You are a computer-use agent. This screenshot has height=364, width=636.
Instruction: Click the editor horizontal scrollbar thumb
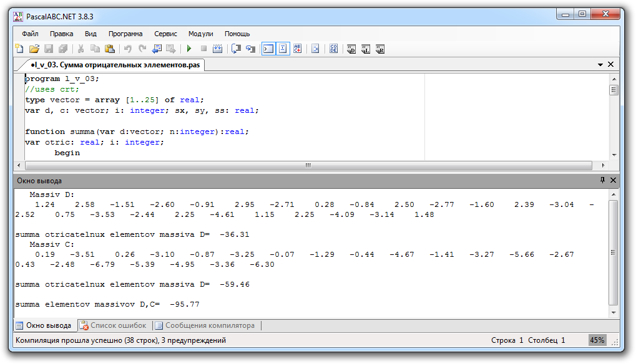308,165
